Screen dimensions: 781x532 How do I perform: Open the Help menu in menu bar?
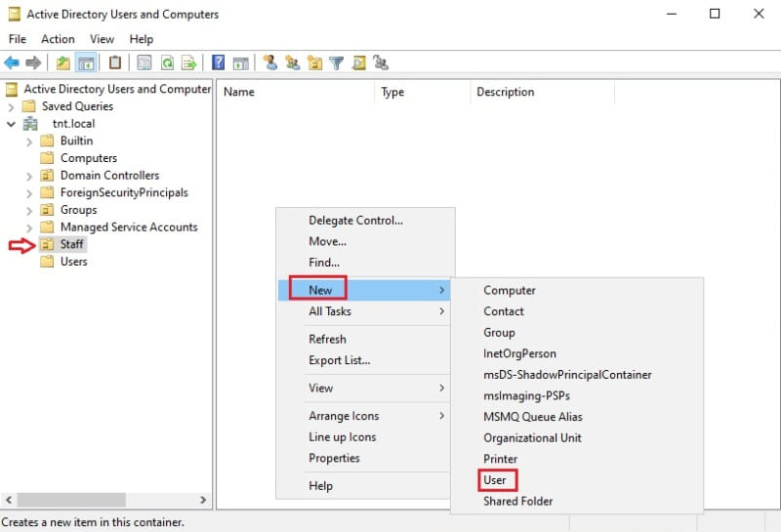[x=141, y=39]
